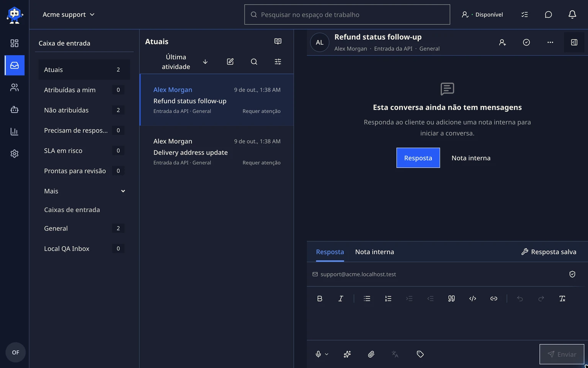The image size is (588, 368).
Task: Toggle bold formatting in editor
Action: pyautogui.click(x=320, y=299)
